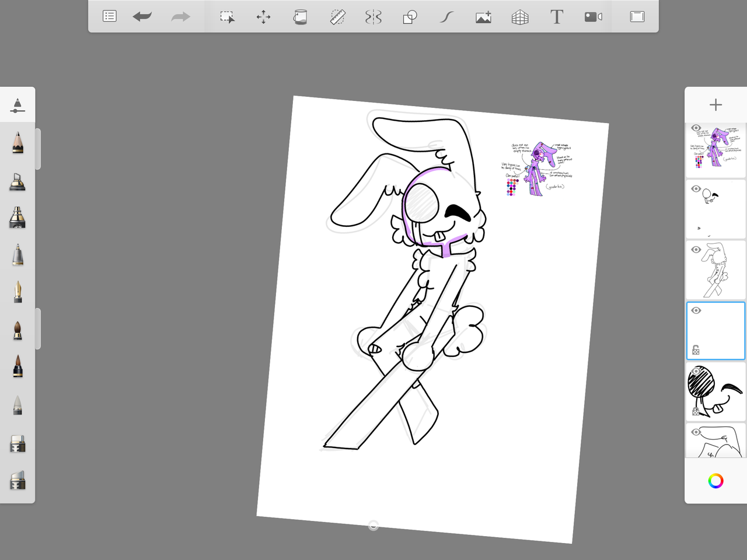Toggle full-screen interface view icon

pyautogui.click(x=637, y=16)
